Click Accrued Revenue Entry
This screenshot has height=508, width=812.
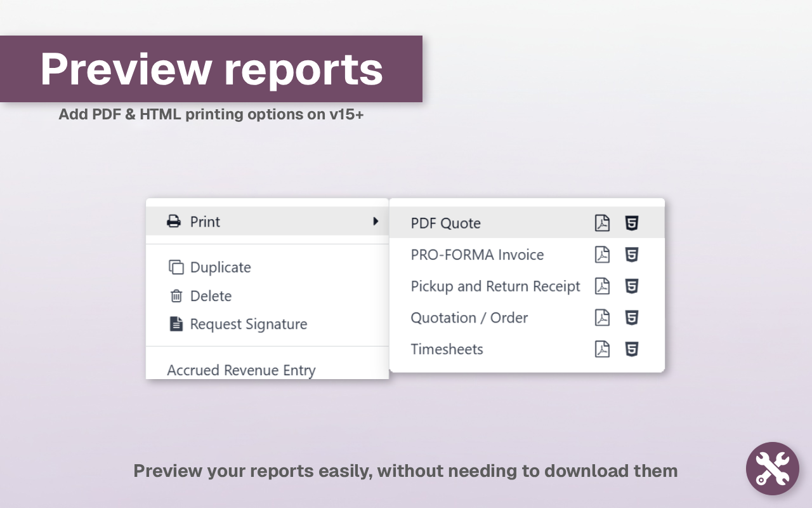[x=241, y=370]
